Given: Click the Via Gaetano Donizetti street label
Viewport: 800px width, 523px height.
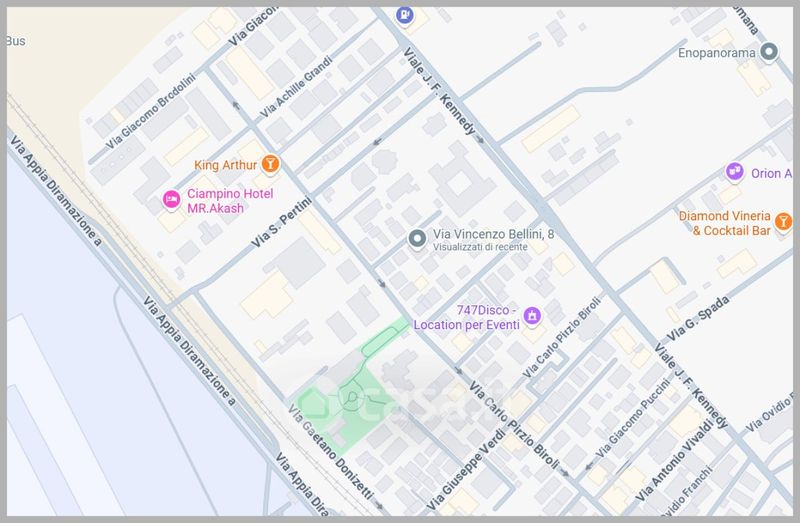Looking at the screenshot, I should (331, 452).
